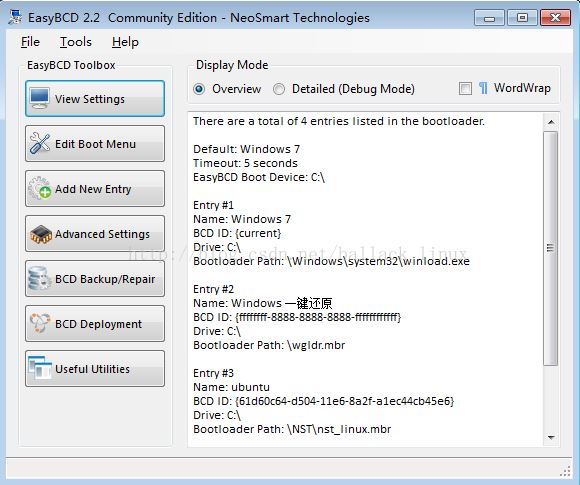
Task: Click the Advanced Settings chip icon
Action: click(x=40, y=234)
